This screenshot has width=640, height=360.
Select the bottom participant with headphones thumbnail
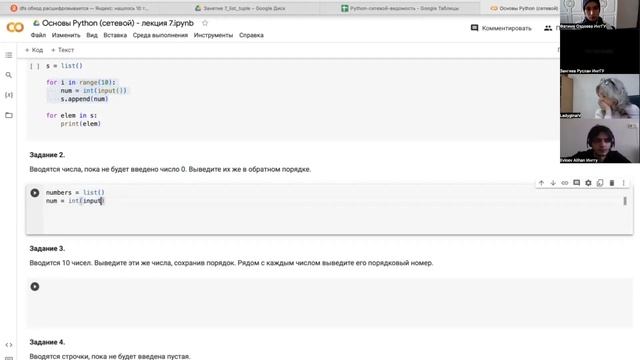click(600, 141)
